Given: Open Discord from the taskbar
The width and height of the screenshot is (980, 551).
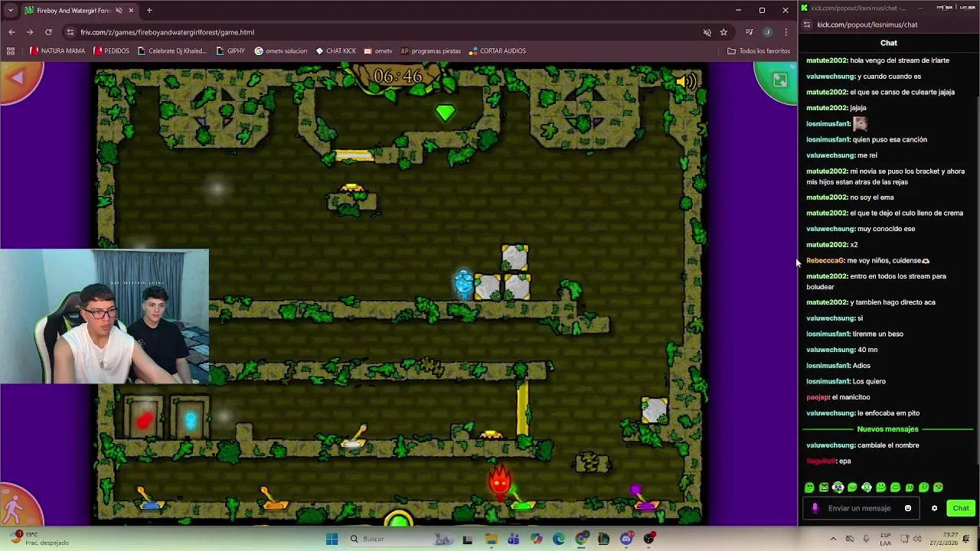Looking at the screenshot, I should [626, 539].
